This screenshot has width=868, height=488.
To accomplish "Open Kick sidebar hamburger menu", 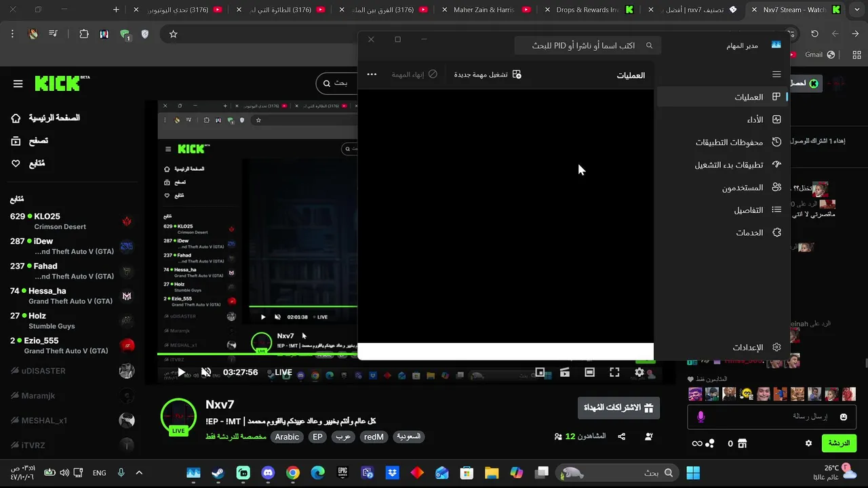I will tap(18, 84).
